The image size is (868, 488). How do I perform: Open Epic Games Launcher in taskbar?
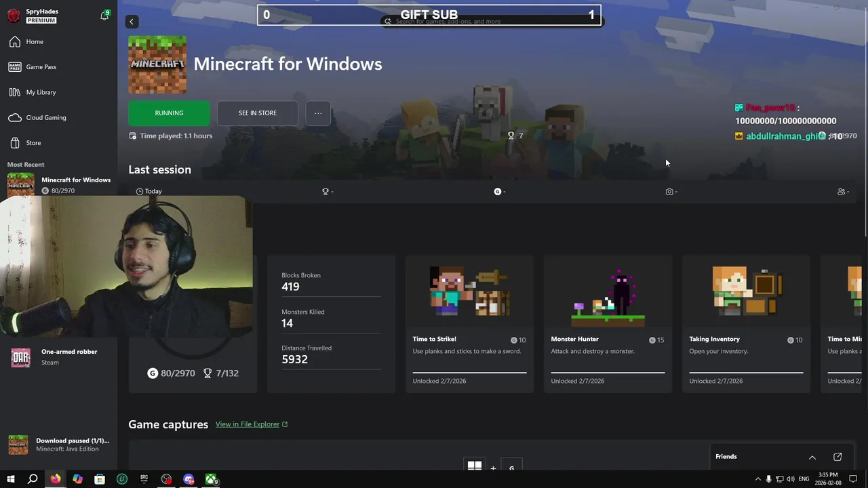144,479
